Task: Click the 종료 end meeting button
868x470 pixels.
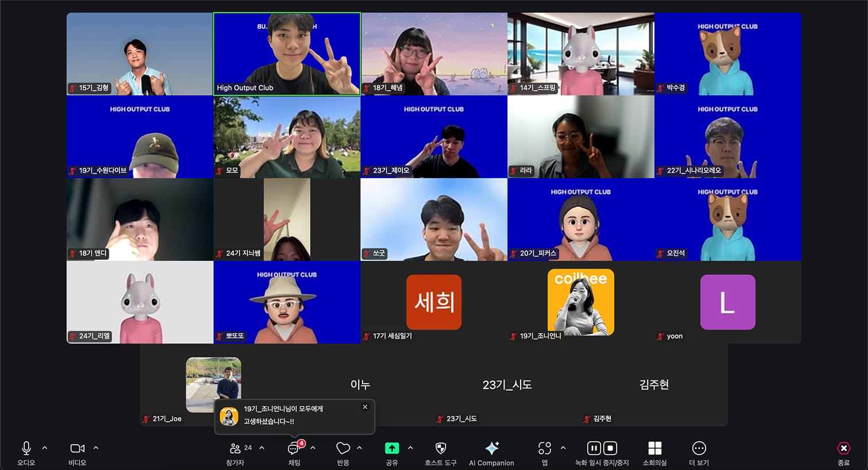Action: tap(843, 449)
